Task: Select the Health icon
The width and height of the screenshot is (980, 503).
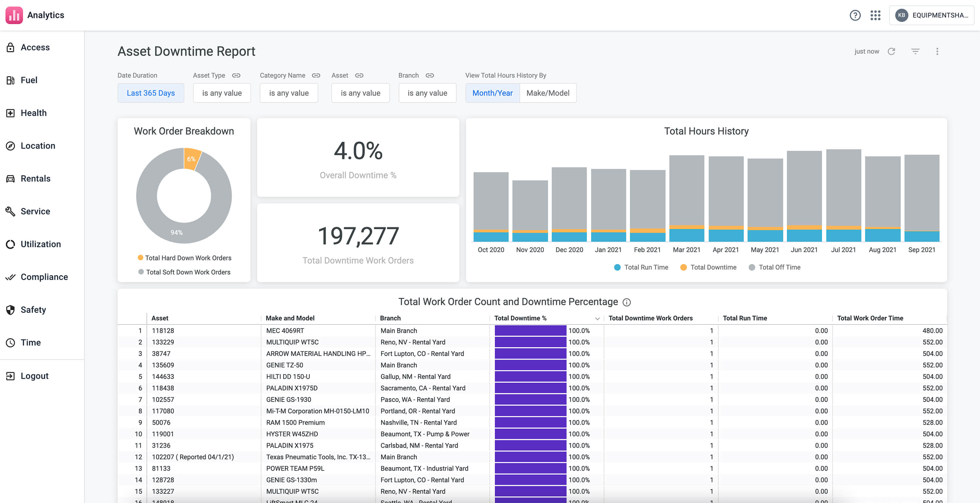Action: (11, 113)
